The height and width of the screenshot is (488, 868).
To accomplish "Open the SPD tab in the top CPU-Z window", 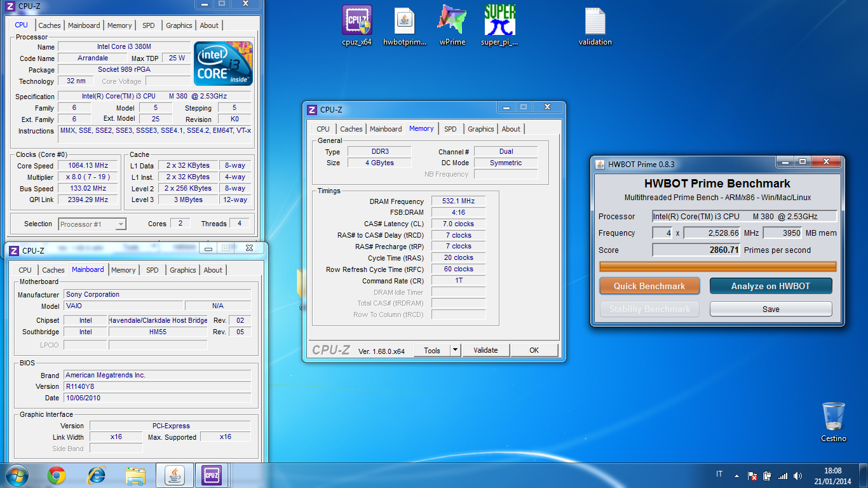I will (x=148, y=25).
